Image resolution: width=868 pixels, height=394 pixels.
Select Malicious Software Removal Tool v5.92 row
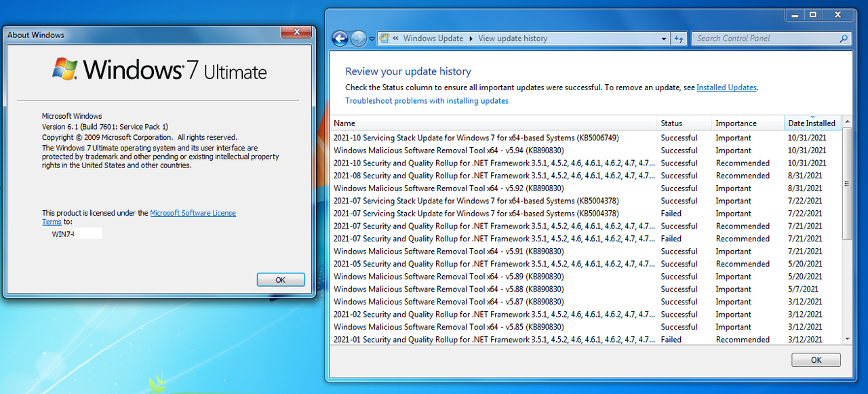pos(587,189)
